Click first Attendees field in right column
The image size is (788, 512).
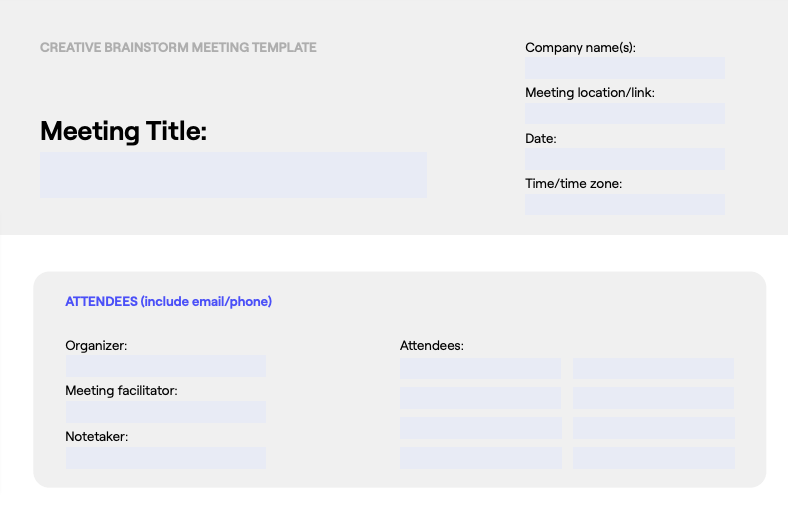(653, 369)
